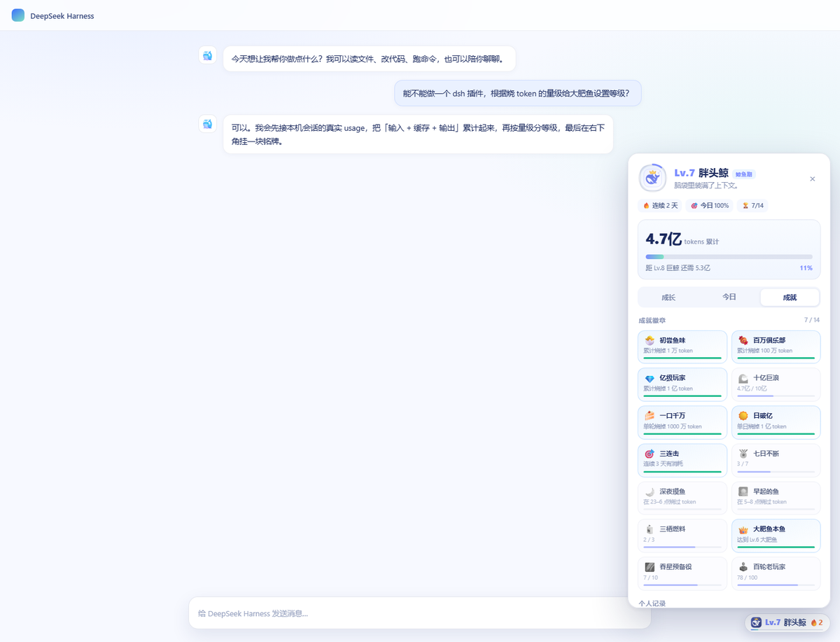This screenshot has width=840, height=642.
Task: Click the greeting message 今天想让我帮你做点什么
Action: pos(369,59)
